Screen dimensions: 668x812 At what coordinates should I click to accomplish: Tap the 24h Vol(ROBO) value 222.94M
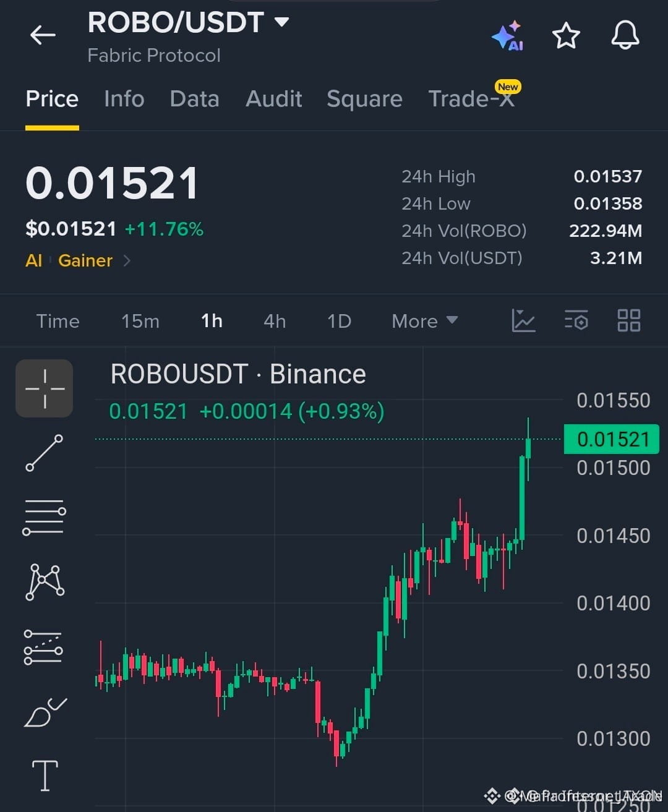606,231
